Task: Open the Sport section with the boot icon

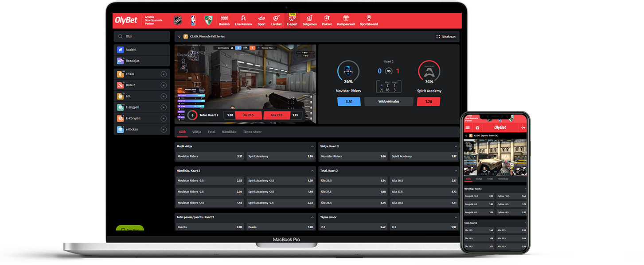Action: coord(262,20)
